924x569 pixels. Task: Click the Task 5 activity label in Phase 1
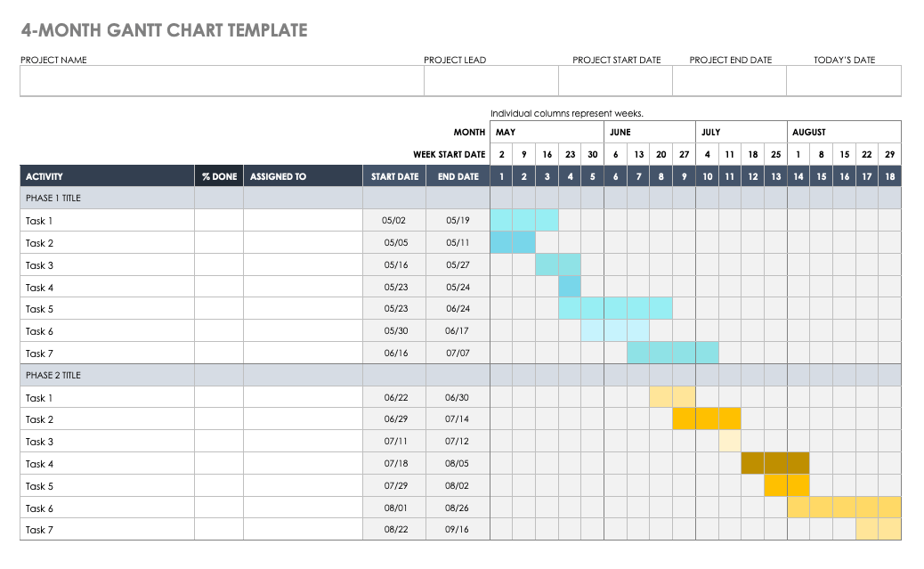(x=39, y=308)
